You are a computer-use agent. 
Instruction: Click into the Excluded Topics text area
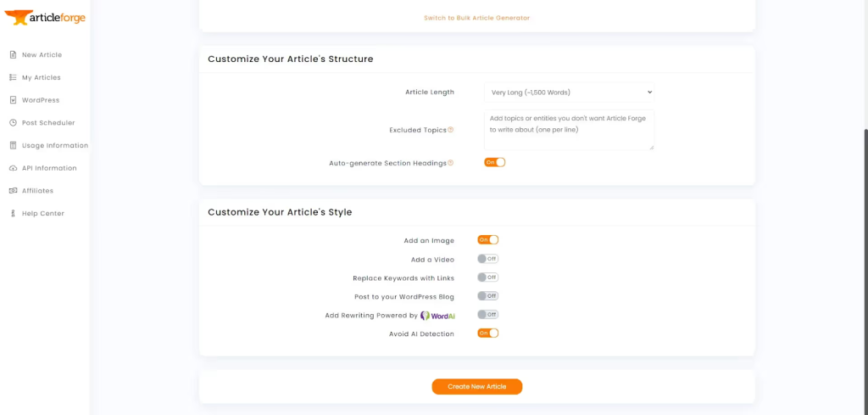(569, 130)
